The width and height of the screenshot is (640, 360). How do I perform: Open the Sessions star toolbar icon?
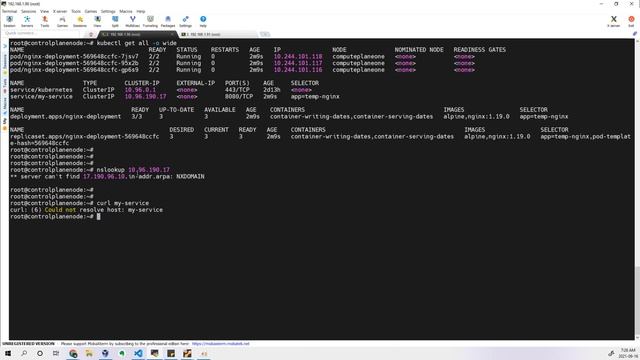(80, 22)
